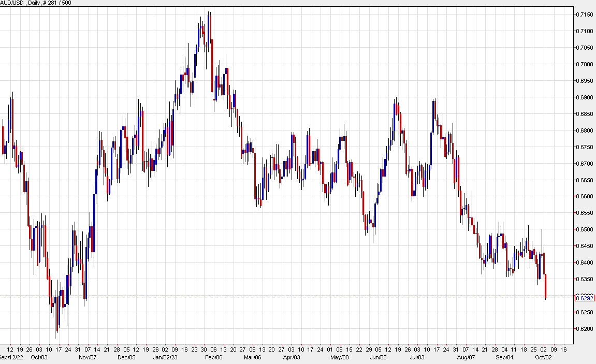Click the Oct/03 axis label
596x364 pixels.
40,357
